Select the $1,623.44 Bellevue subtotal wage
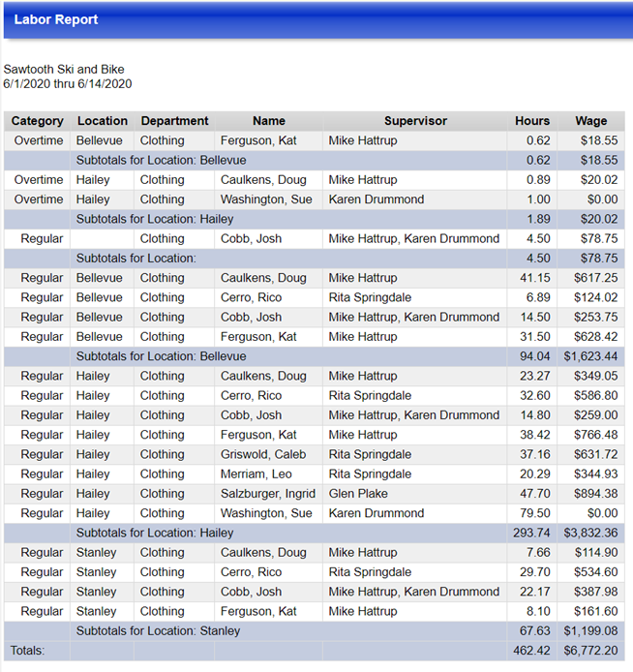 tap(589, 356)
